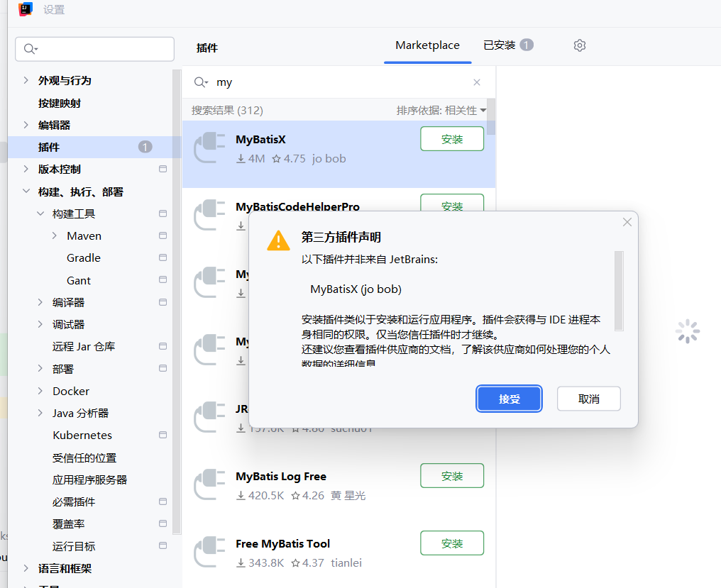Click 搜索结果 (312) results label

coord(227,111)
